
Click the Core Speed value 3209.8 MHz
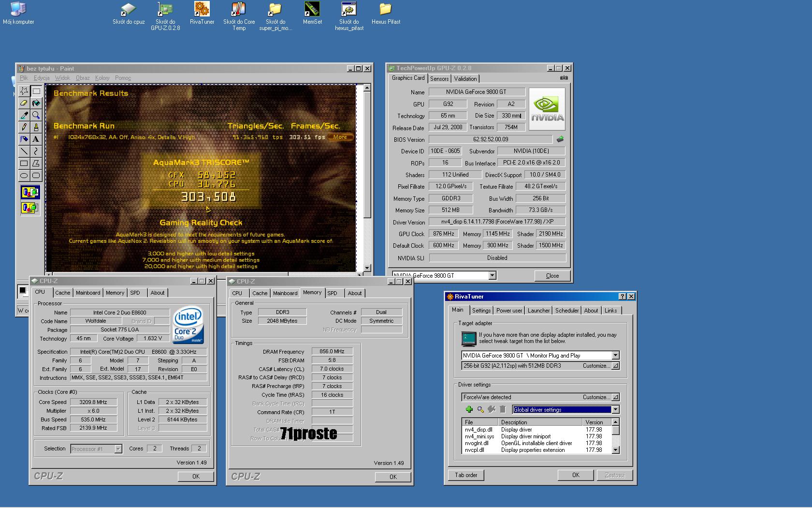(93, 402)
